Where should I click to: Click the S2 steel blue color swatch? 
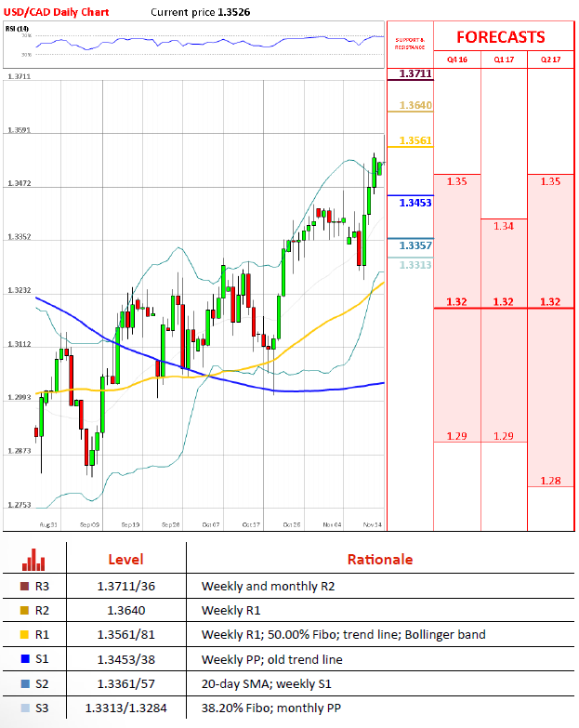(x=24, y=683)
